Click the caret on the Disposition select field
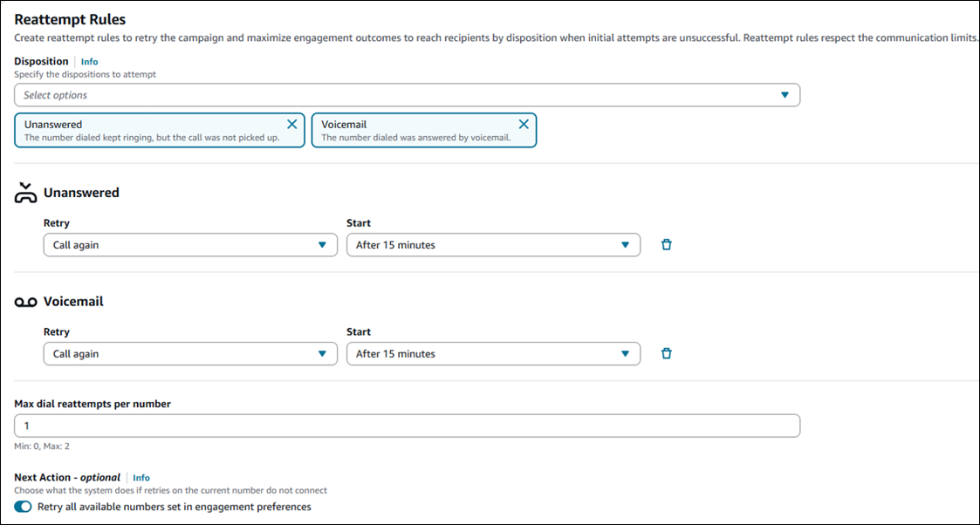This screenshot has height=525, width=980. tap(785, 94)
